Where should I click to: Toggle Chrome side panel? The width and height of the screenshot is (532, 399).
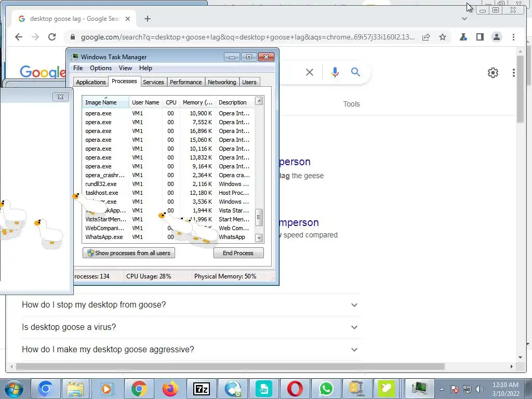click(480, 37)
